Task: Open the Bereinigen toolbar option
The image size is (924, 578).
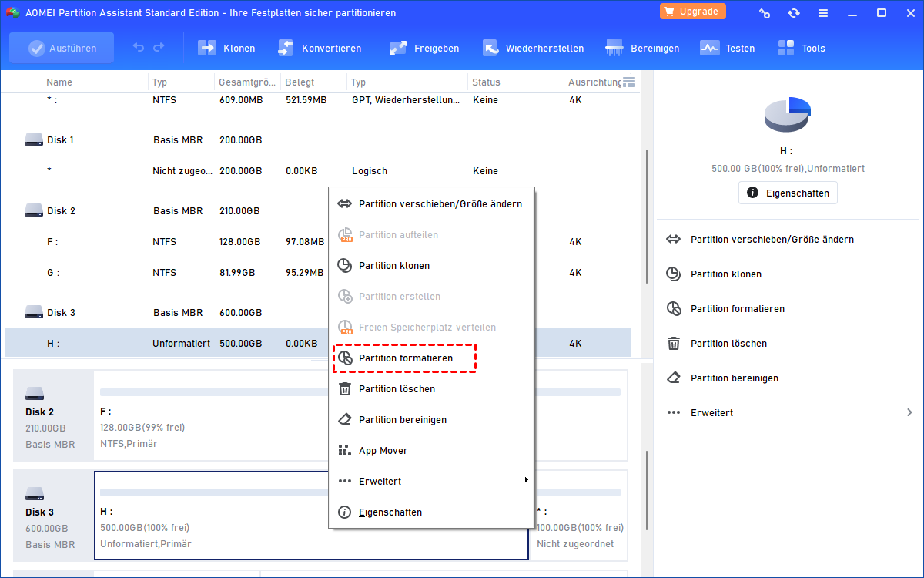Action: (x=642, y=48)
